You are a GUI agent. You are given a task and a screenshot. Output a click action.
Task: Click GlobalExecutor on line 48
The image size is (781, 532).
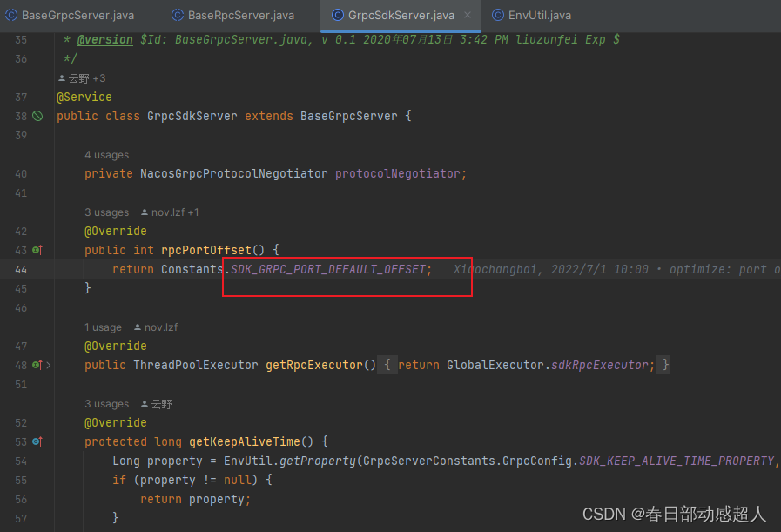pyautogui.click(x=495, y=365)
